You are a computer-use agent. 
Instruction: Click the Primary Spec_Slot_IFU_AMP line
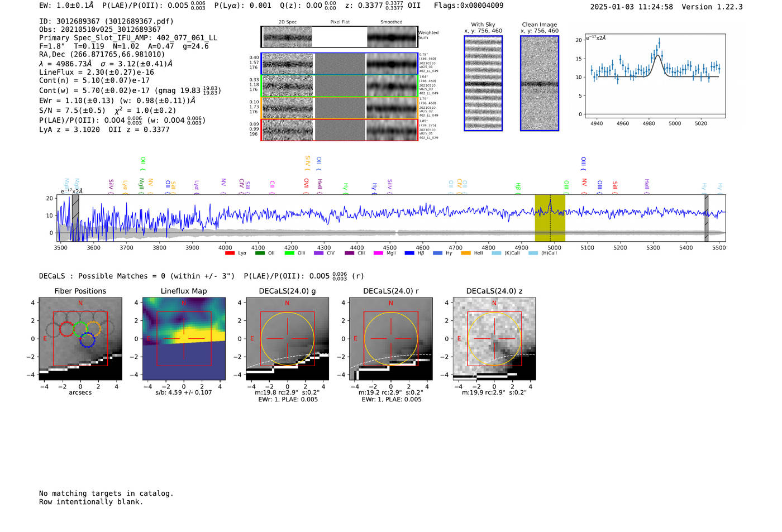pos(128,38)
